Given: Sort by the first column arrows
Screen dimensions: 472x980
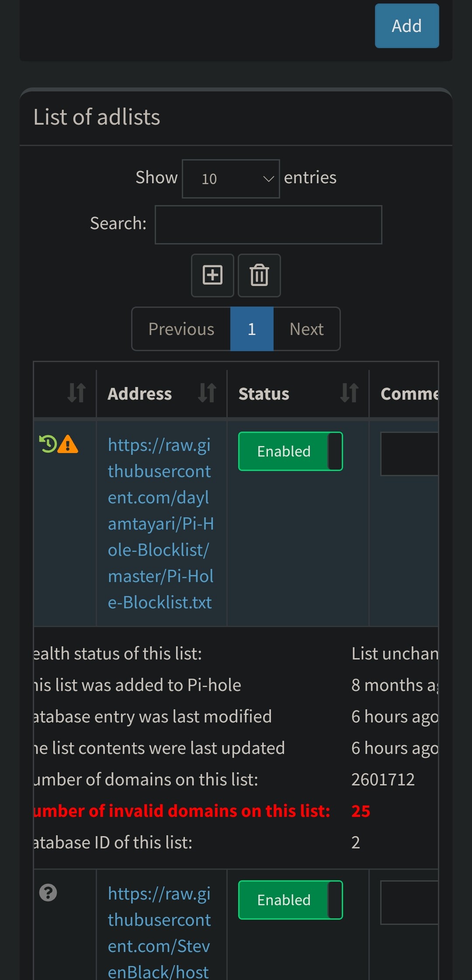Looking at the screenshot, I should coord(76,393).
